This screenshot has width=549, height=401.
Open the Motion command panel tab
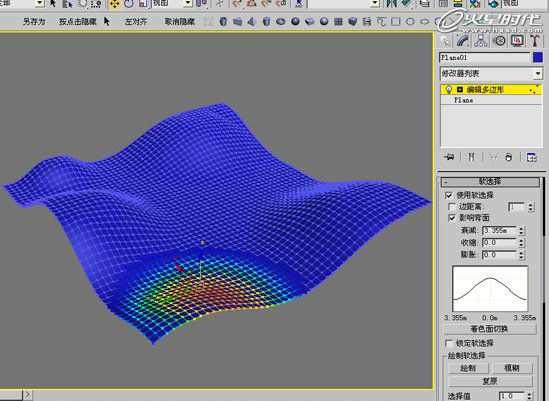click(500, 41)
